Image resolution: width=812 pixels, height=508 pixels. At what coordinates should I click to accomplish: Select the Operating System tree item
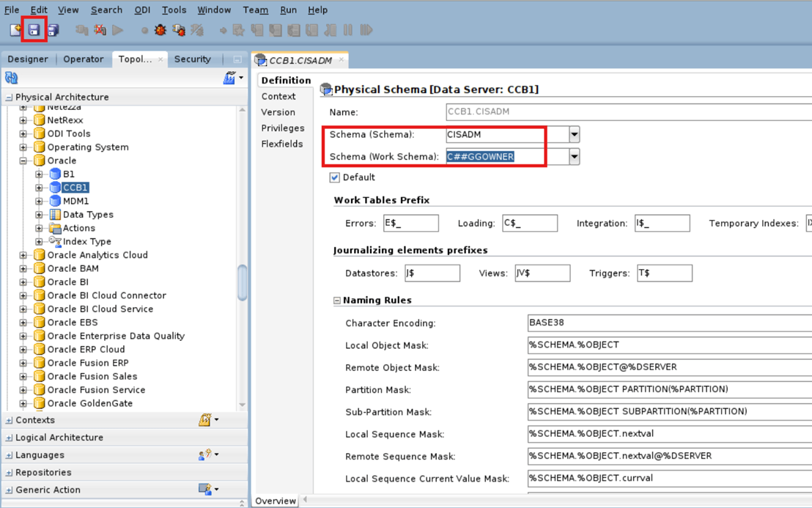pos(88,147)
